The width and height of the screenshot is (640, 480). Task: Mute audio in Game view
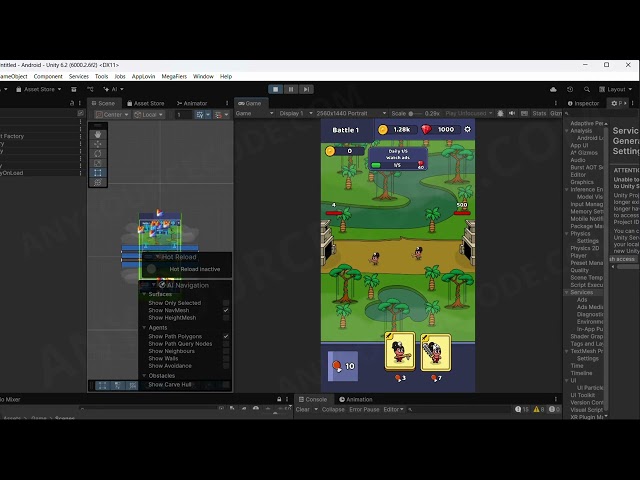click(512, 113)
